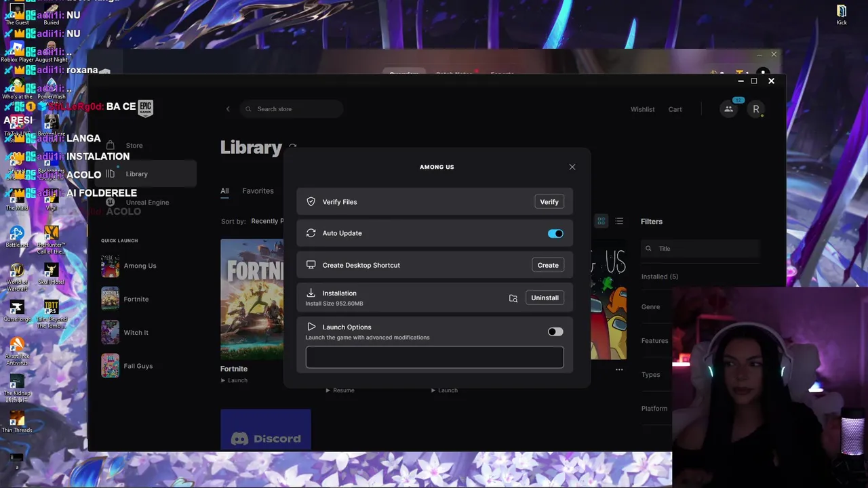Expand the Genre filter section
The width and height of the screenshot is (868, 488).
pos(650,307)
